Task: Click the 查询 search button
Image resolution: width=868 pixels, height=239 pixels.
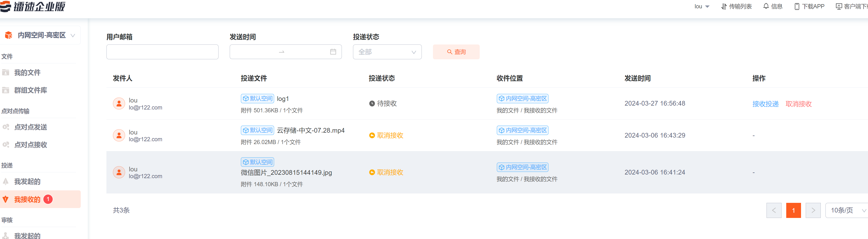Action: click(456, 52)
